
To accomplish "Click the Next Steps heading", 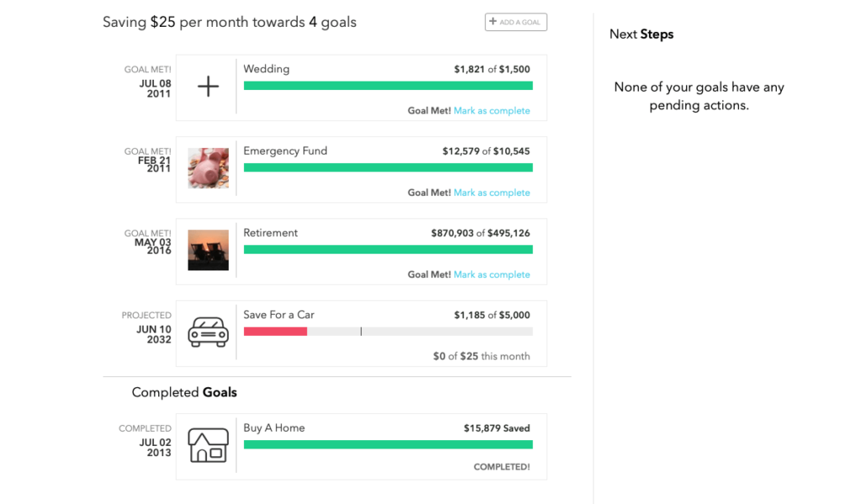I will (642, 34).
